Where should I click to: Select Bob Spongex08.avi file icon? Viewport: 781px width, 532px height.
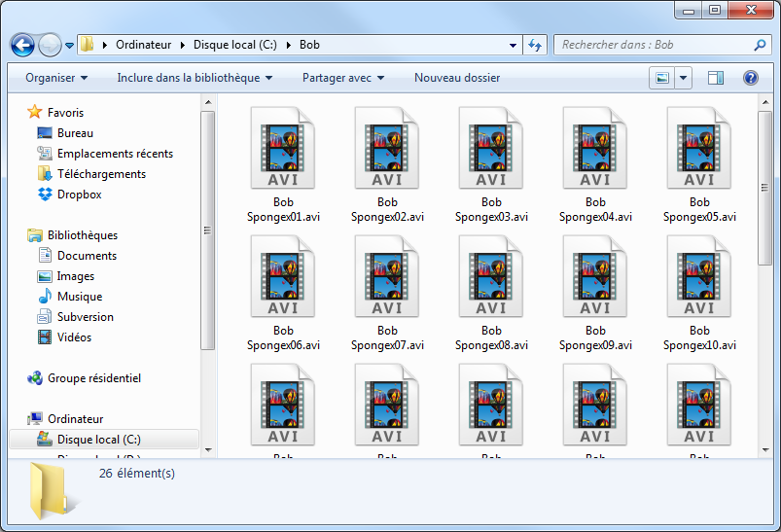point(491,276)
